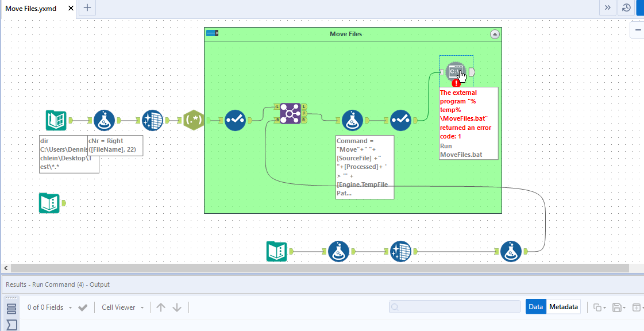The image size is (644, 331).
Task: Collapse the Move Files container
Action: tap(495, 34)
